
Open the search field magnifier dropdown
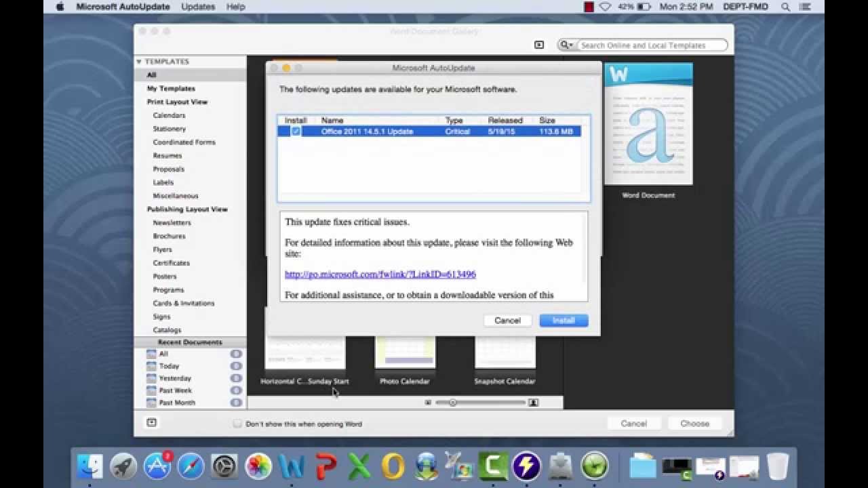[x=567, y=45]
